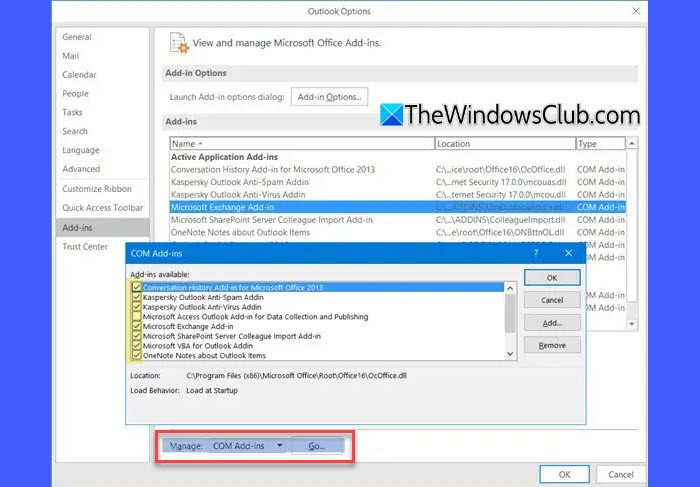
Task: Select Microsoft SharePoint Server Colleague Import row in Options
Action: [397, 220]
